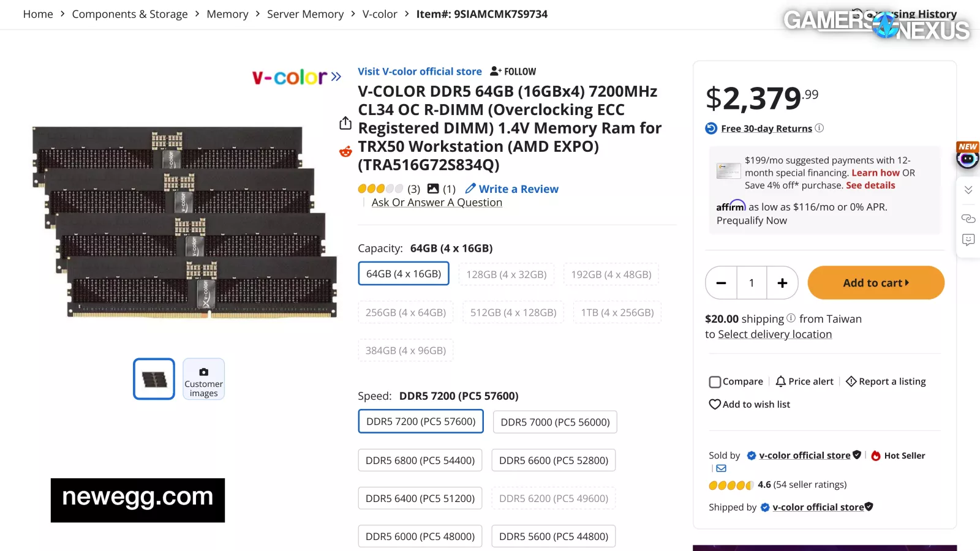Click the Reddit share icon
The width and height of the screenshot is (980, 551).
point(345,151)
